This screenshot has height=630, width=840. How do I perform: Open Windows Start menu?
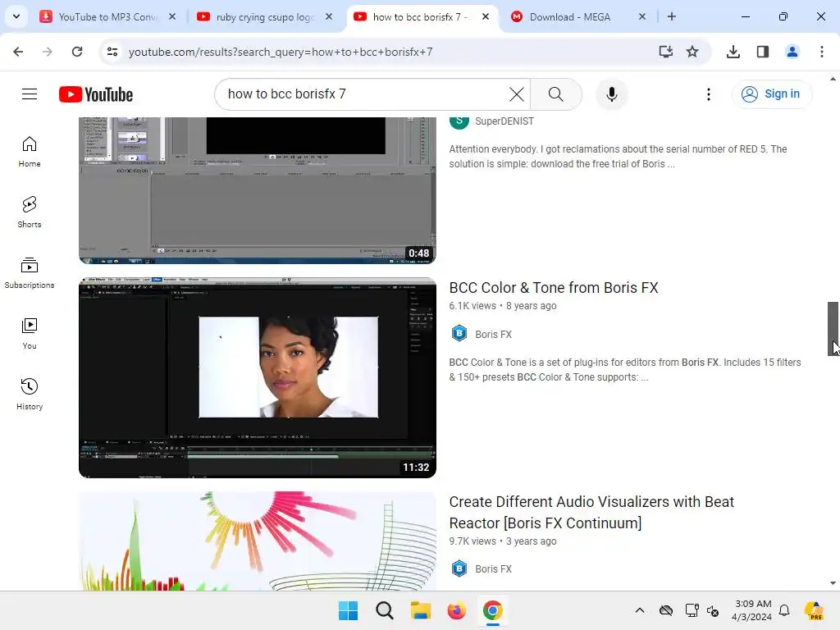point(348,610)
